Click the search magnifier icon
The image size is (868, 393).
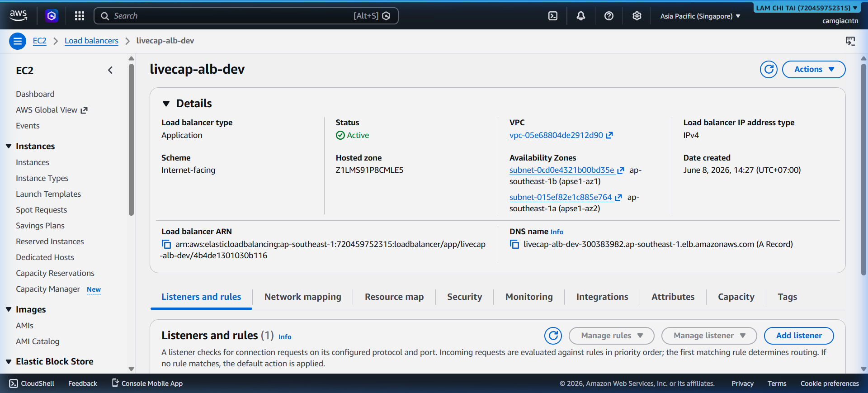pyautogui.click(x=105, y=16)
